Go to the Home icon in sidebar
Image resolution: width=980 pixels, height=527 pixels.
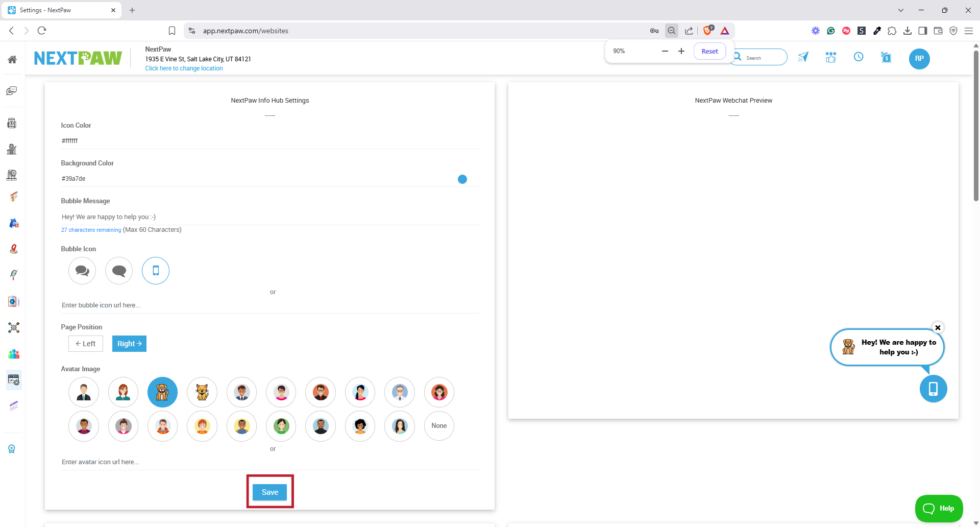click(12, 59)
